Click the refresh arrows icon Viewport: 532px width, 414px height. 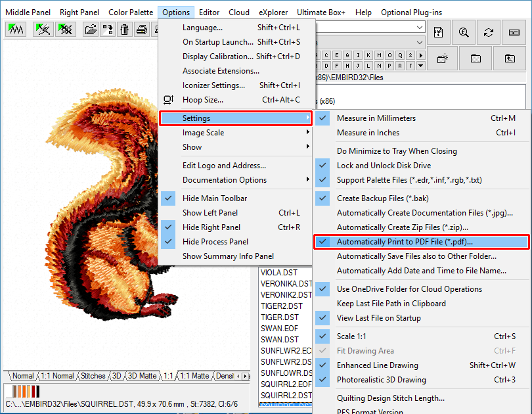[x=489, y=32]
